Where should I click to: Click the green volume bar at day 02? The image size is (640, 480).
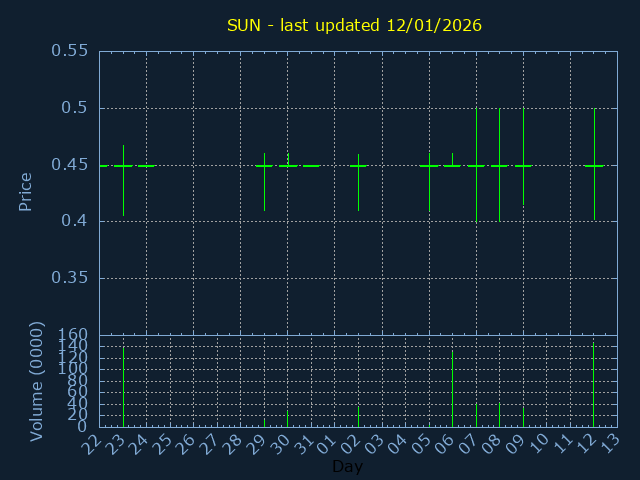(358, 416)
